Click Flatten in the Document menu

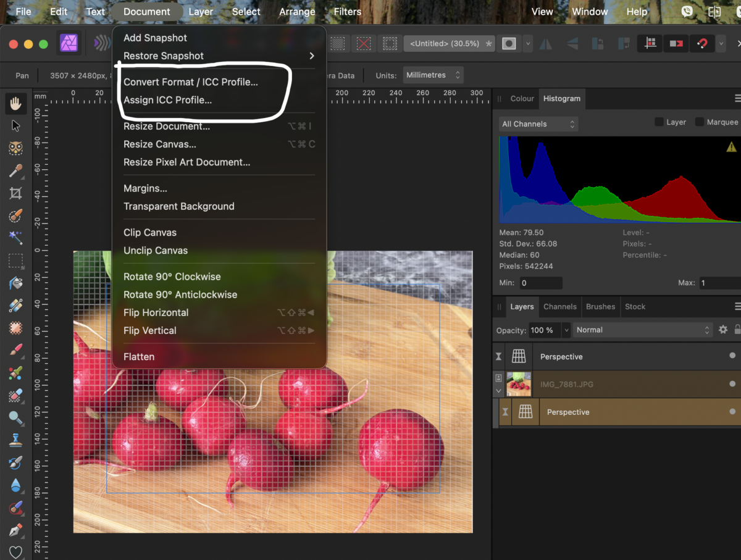click(139, 357)
